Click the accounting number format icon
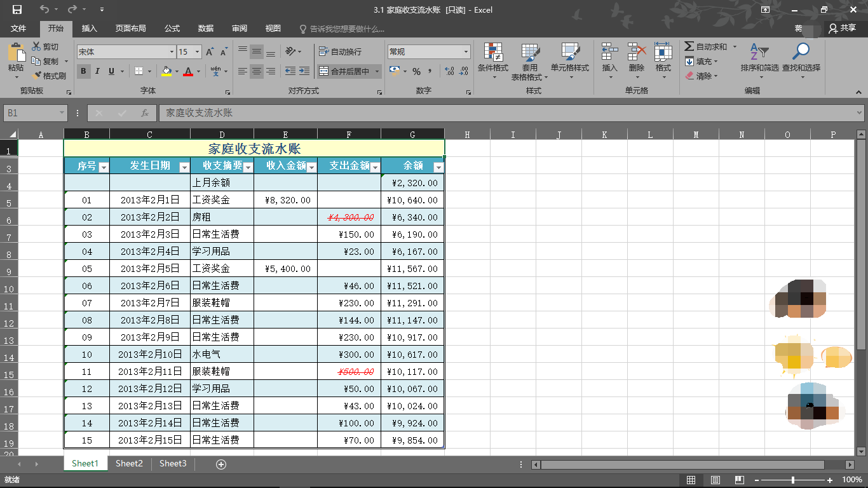Image resolution: width=868 pixels, height=488 pixels. [395, 71]
